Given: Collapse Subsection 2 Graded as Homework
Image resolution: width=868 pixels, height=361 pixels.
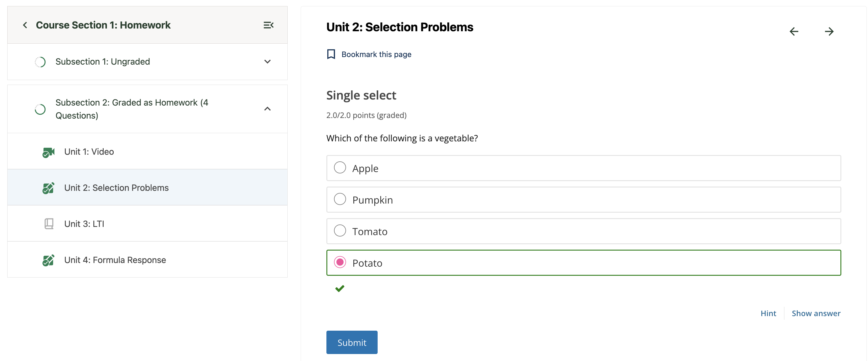Looking at the screenshot, I should click(267, 109).
